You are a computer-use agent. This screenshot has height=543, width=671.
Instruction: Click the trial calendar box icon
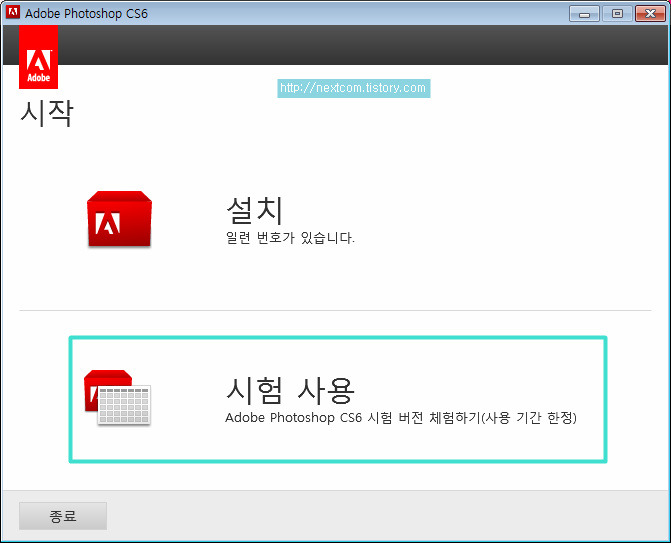click(117, 398)
